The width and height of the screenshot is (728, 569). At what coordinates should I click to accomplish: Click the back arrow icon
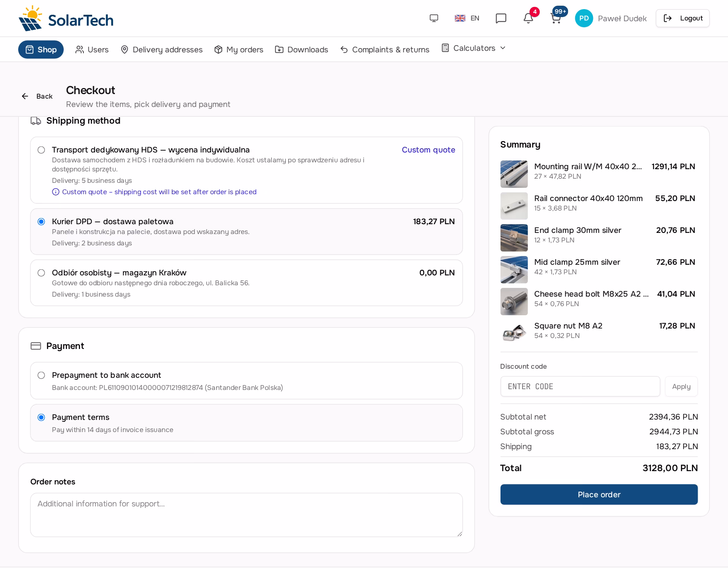pos(25,96)
